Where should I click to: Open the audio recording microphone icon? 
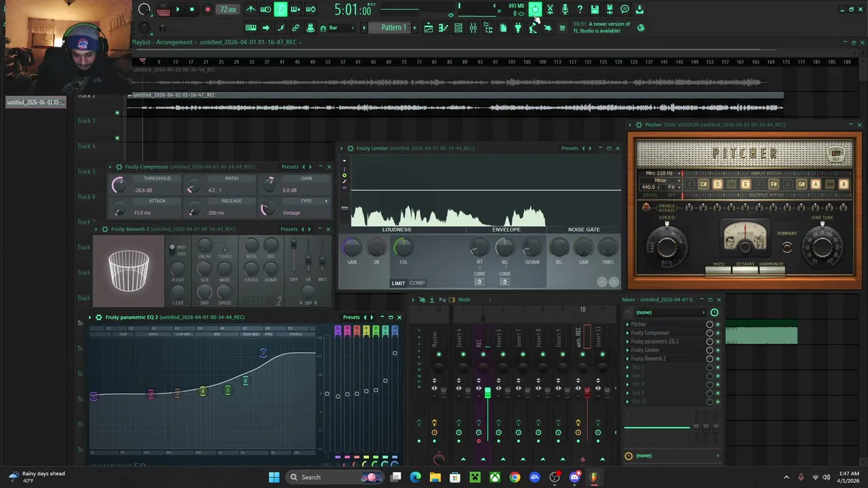click(x=565, y=9)
